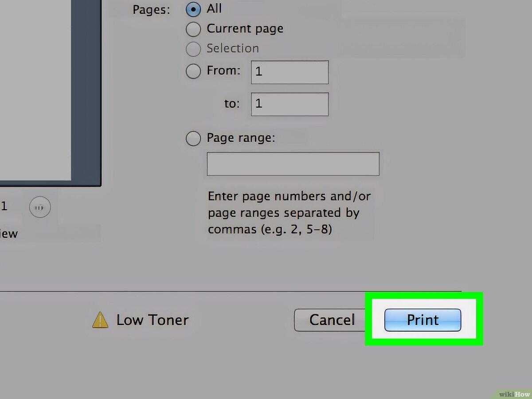Screen dimensions: 532x399
Task: Select the grayed-out Selection radio button
Action: pos(193,49)
